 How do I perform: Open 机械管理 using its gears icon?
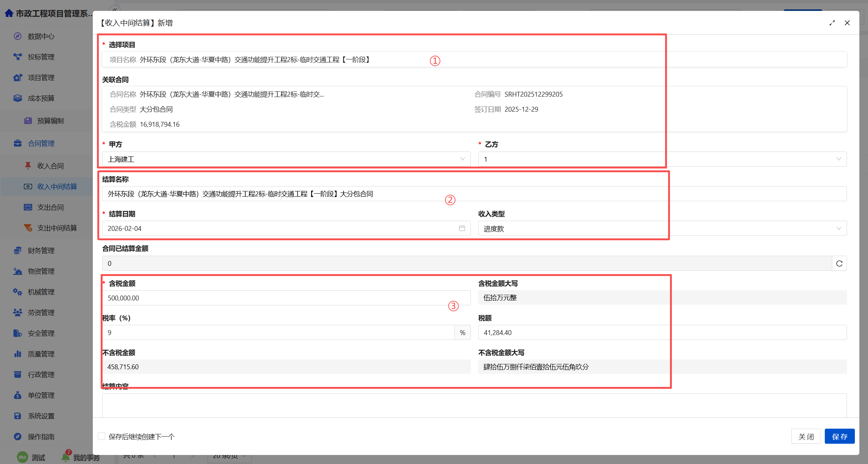click(18, 292)
